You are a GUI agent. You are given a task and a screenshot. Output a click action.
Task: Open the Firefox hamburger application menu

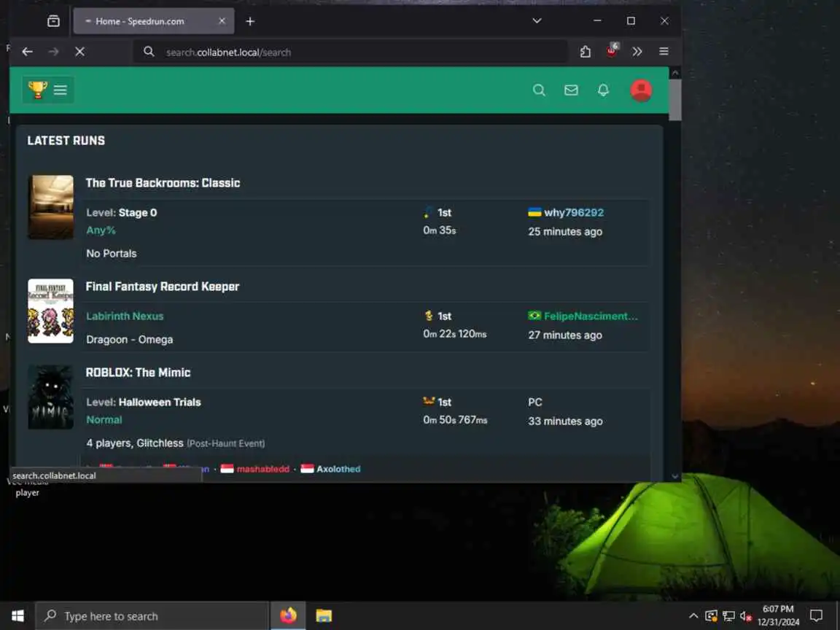pos(664,52)
